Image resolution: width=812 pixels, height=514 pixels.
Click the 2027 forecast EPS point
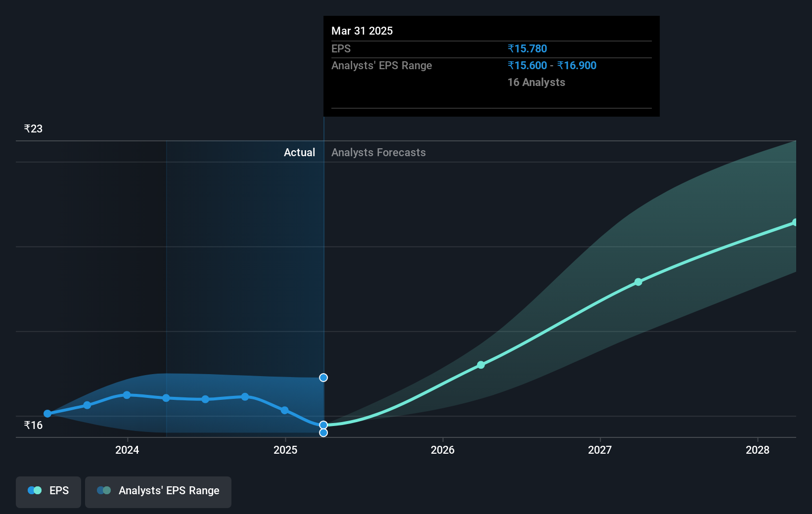point(638,282)
